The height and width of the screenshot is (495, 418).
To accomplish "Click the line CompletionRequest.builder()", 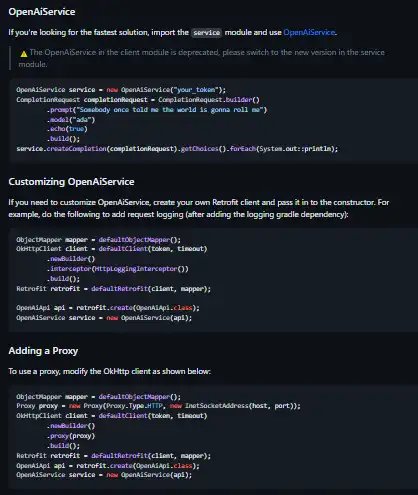I will [x=138, y=100].
